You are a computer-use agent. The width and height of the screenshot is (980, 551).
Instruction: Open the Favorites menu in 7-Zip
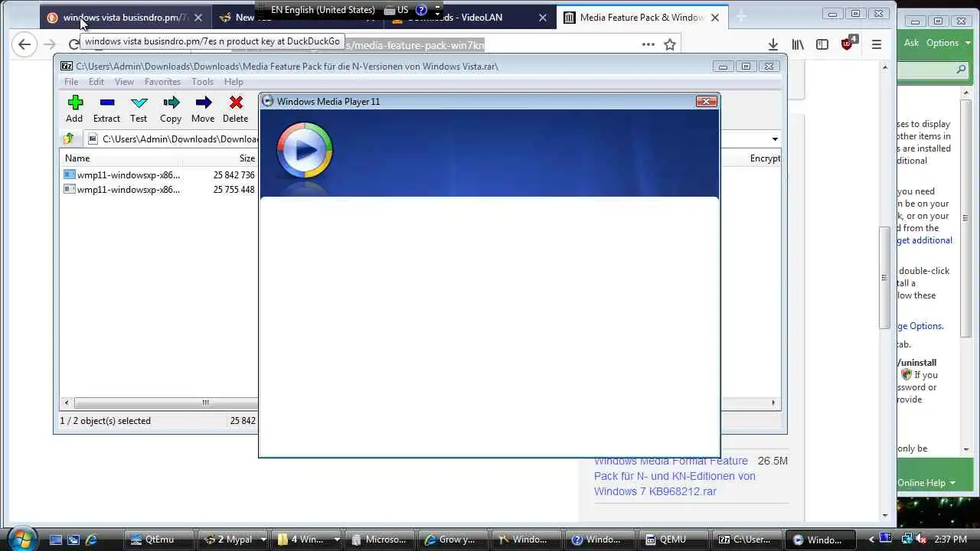pos(162,82)
